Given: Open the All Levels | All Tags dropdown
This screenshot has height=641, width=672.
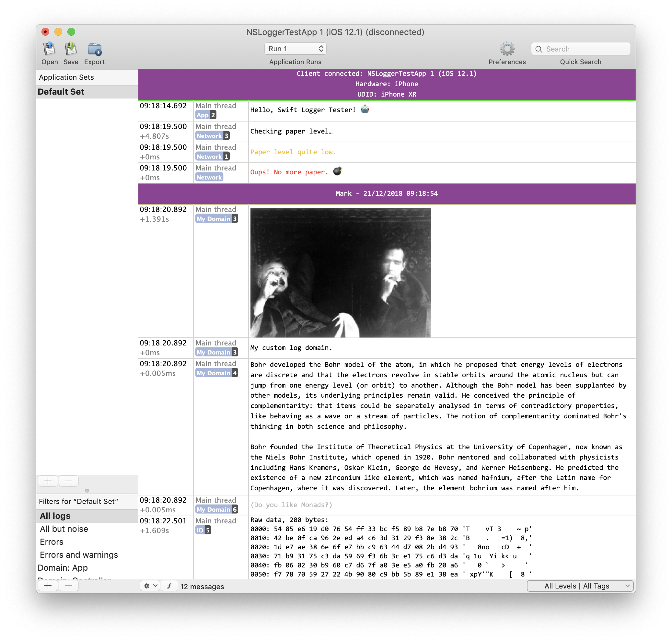Looking at the screenshot, I should pyautogui.click(x=580, y=586).
